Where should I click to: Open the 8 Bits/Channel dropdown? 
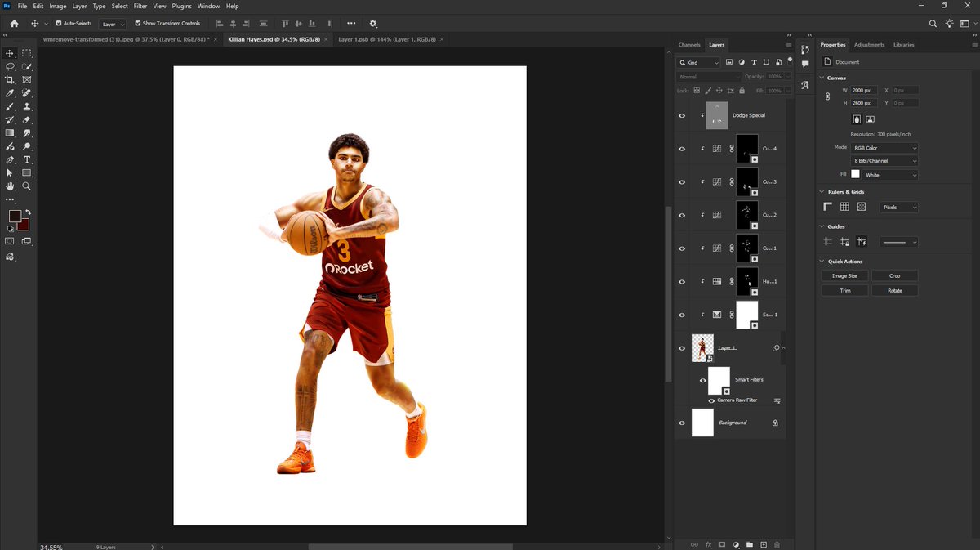(x=884, y=161)
